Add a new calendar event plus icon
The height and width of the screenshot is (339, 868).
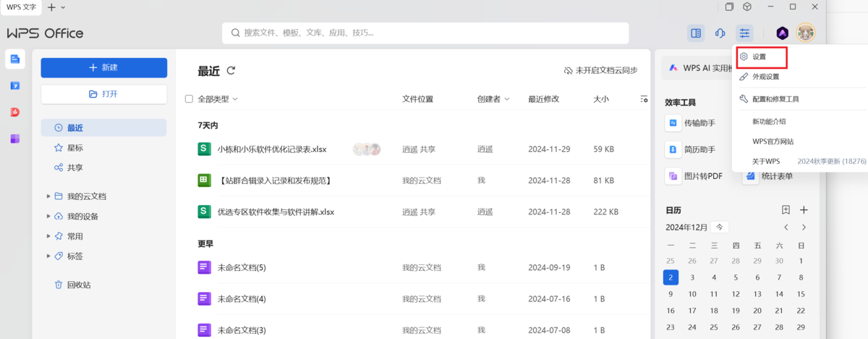pos(804,210)
